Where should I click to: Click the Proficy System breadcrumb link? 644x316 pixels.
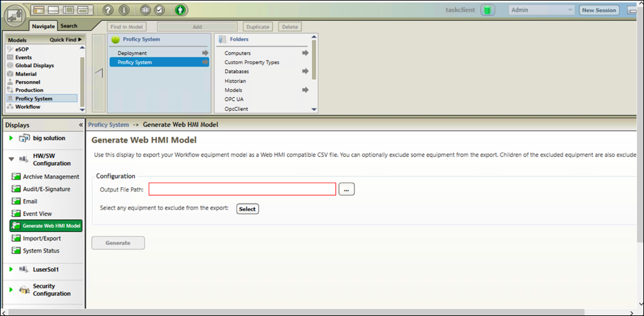(109, 124)
